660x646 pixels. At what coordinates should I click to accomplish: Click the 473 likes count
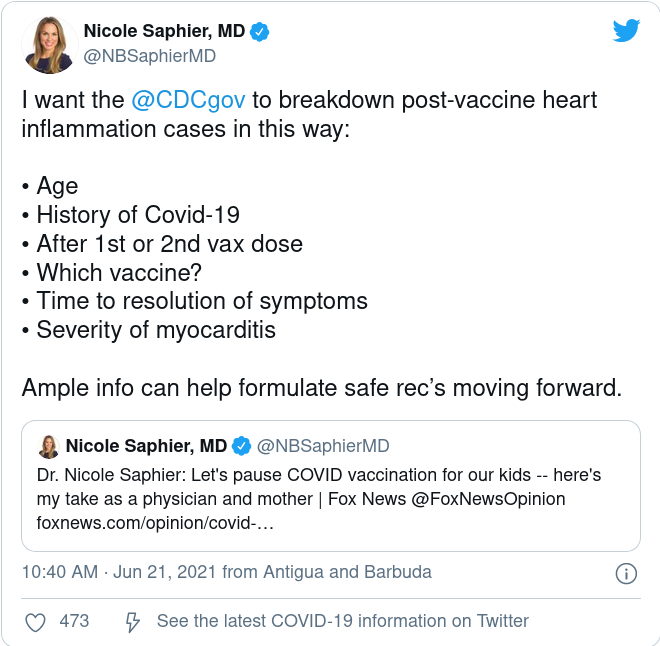point(74,621)
